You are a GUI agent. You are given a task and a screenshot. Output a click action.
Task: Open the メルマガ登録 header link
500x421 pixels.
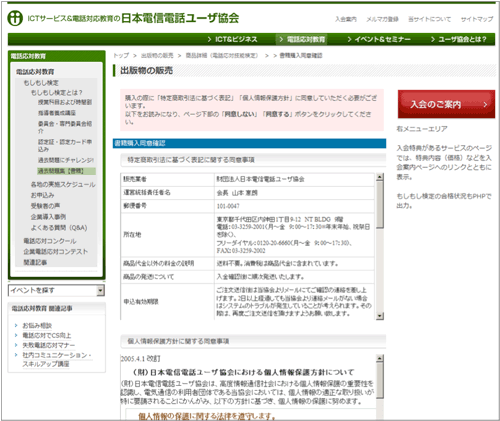(382, 19)
